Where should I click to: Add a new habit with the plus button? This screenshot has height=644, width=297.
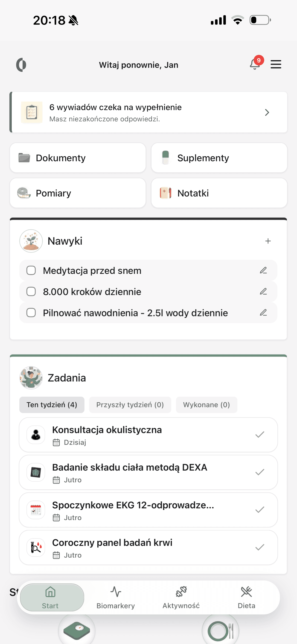(x=268, y=241)
